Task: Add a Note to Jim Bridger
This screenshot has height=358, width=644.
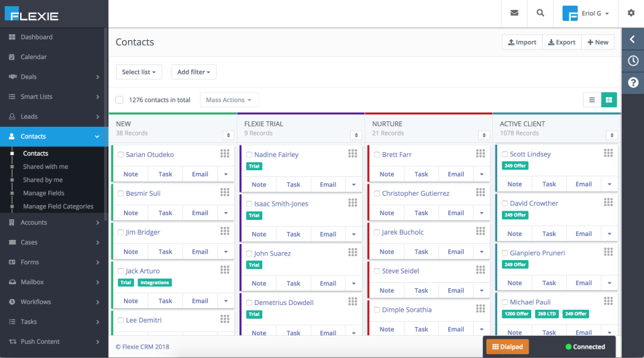Action: tap(131, 251)
